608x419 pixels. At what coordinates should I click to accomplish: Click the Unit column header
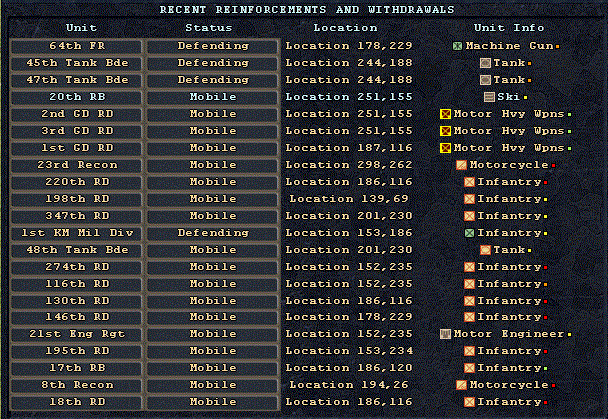[81, 28]
